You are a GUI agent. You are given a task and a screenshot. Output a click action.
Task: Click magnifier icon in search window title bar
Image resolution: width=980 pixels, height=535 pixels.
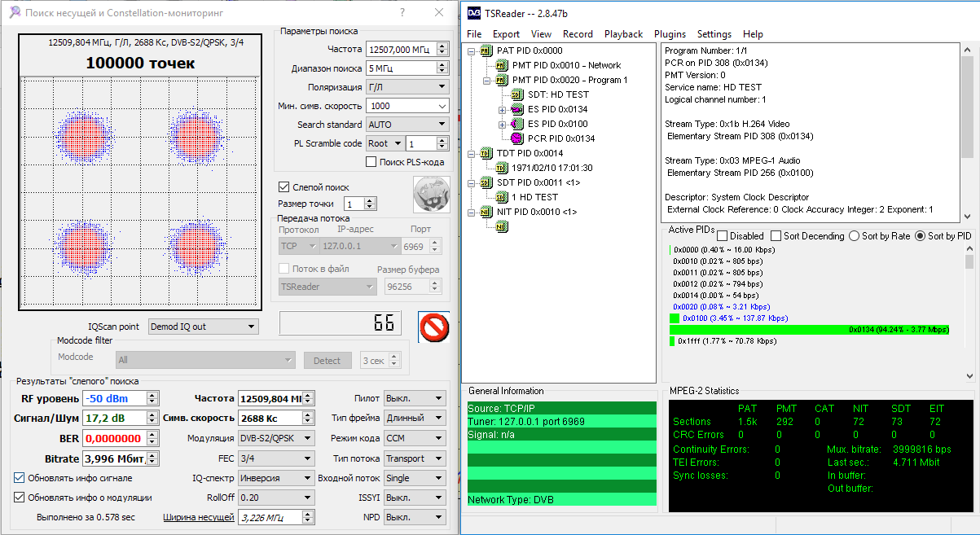tap(13, 12)
